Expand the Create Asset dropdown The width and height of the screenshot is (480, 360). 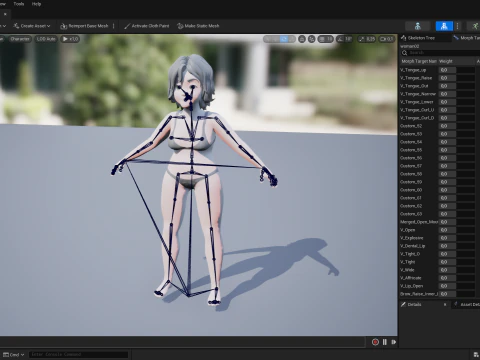point(32,26)
